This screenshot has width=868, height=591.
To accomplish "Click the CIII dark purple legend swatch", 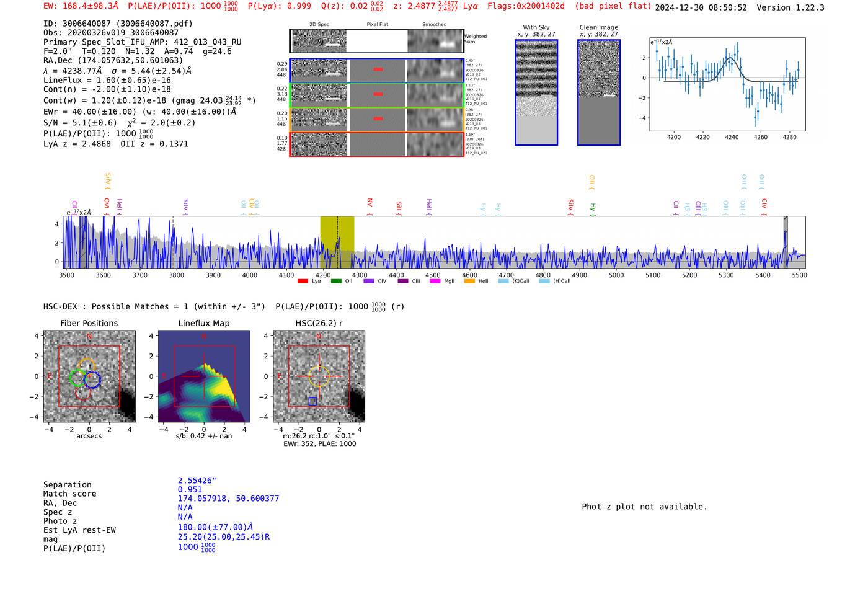I will [x=403, y=281].
